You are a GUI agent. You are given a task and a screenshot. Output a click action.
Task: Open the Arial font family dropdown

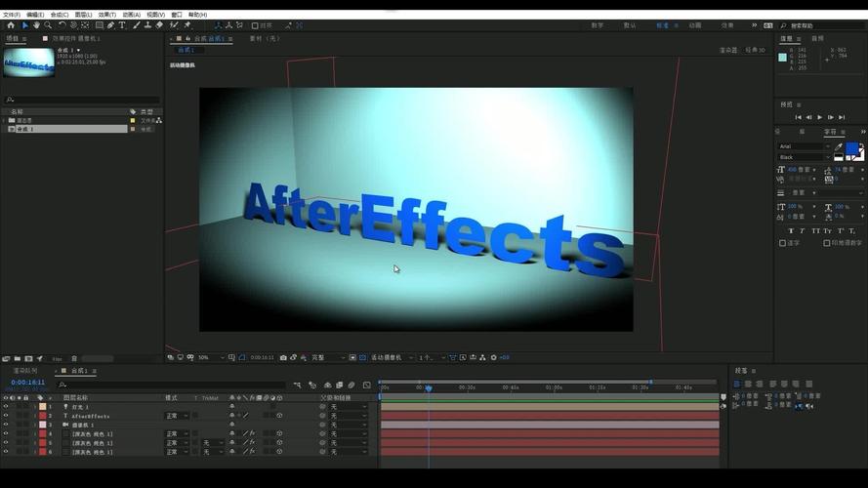(805, 146)
